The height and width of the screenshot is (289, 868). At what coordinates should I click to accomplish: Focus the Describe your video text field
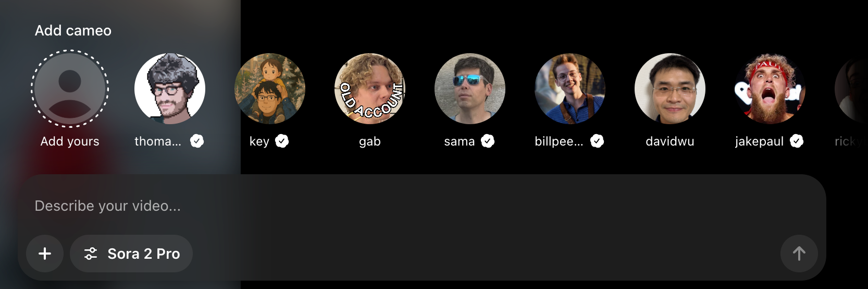(422, 206)
